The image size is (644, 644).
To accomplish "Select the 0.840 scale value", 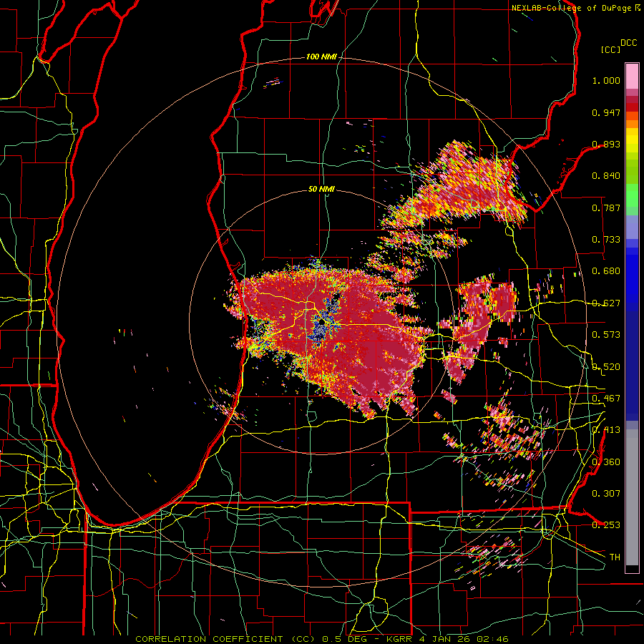I will (x=606, y=176).
